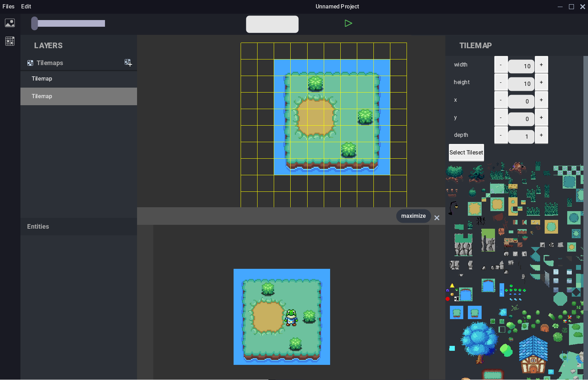Open the Edit menu
588x380 pixels.
click(26, 6)
